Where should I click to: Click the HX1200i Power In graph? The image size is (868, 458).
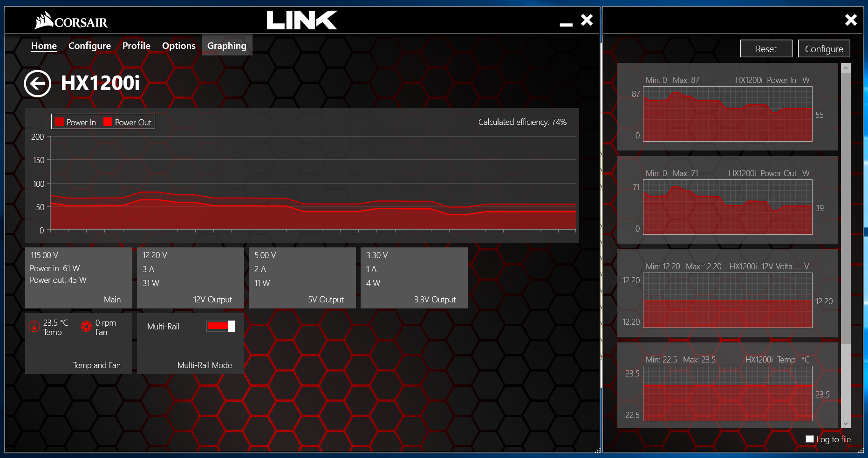(x=727, y=114)
